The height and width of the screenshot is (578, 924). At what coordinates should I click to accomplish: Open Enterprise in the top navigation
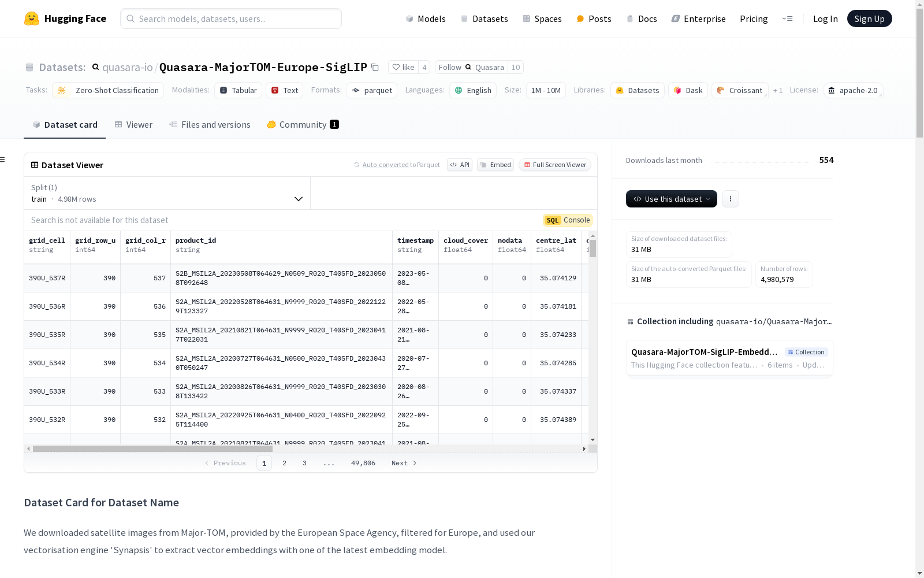click(x=698, y=18)
